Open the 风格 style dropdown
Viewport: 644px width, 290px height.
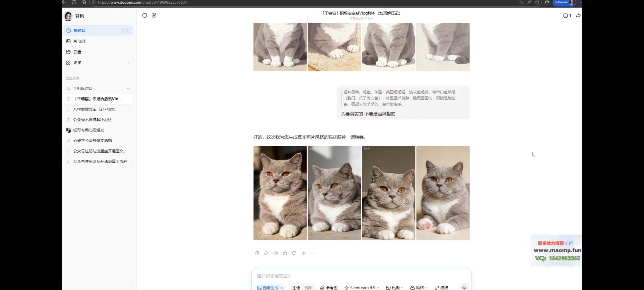[x=419, y=288]
